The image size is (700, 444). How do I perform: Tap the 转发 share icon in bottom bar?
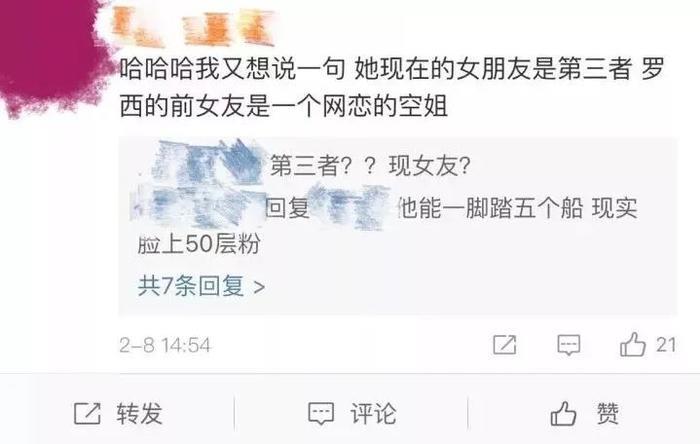click(87, 413)
